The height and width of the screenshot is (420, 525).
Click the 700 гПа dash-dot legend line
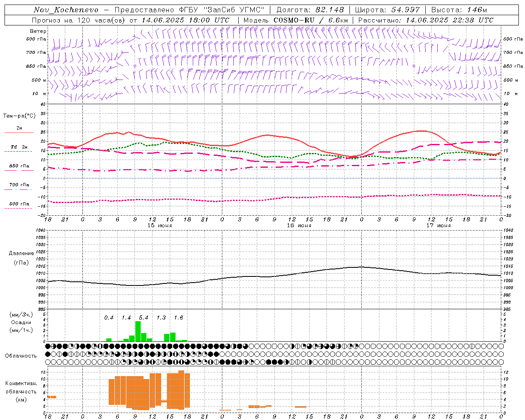[x=18, y=189]
